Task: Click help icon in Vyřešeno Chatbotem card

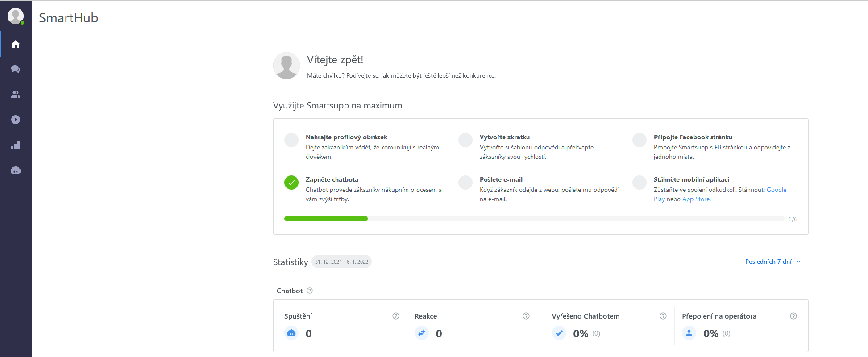Action: tap(663, 316)
